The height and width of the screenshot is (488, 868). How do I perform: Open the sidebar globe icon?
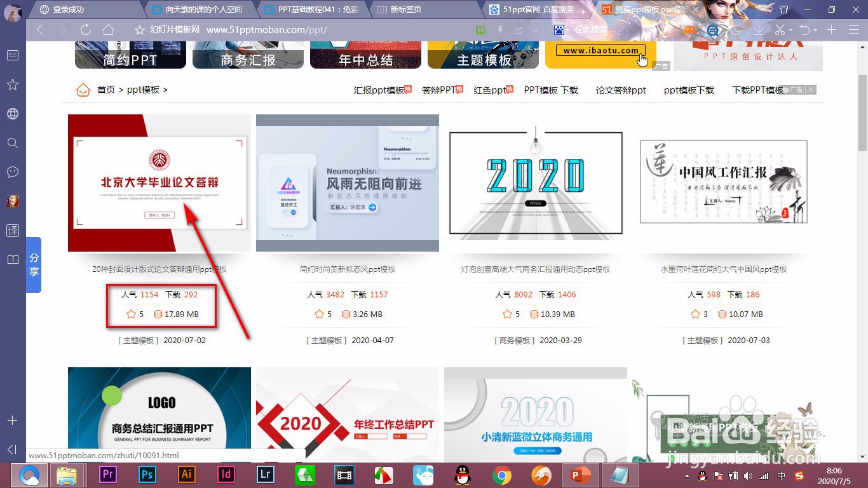(x=13, y=114)
